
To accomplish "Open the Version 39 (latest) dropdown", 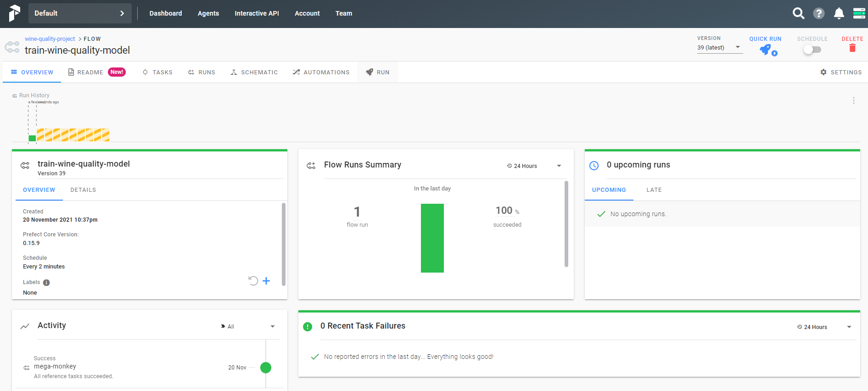I will tap(720, 48).
